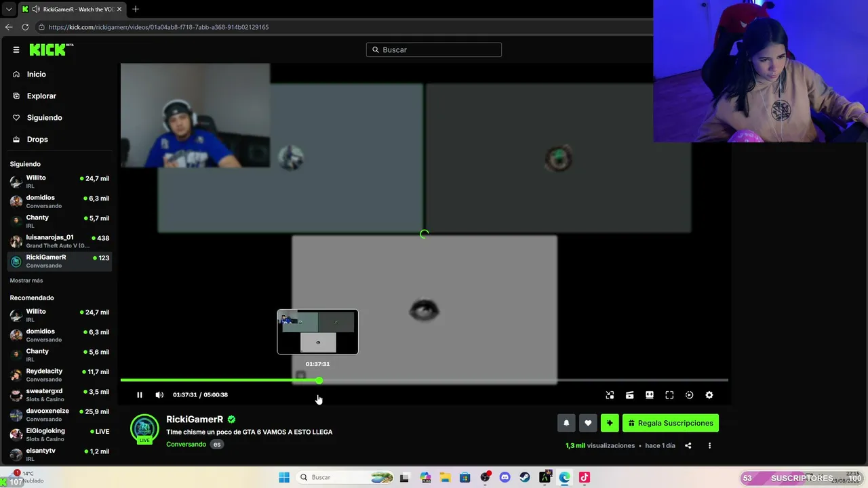Open luisanarojas_01 channel in sidebar
This screenshot has width=868, height=488.
click(60, 241)
